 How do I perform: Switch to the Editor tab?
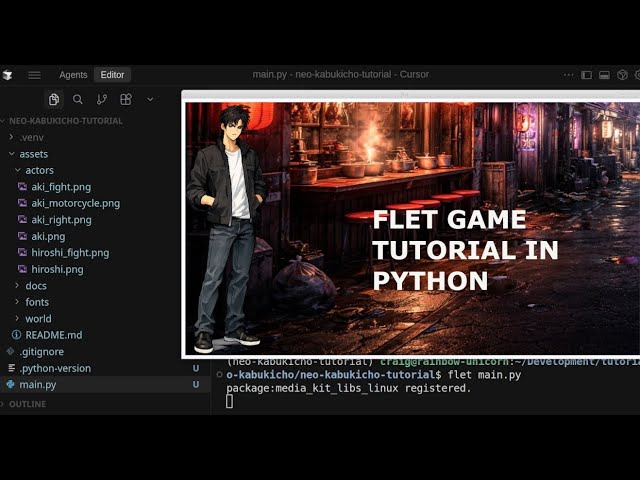[x=112, y=75]
